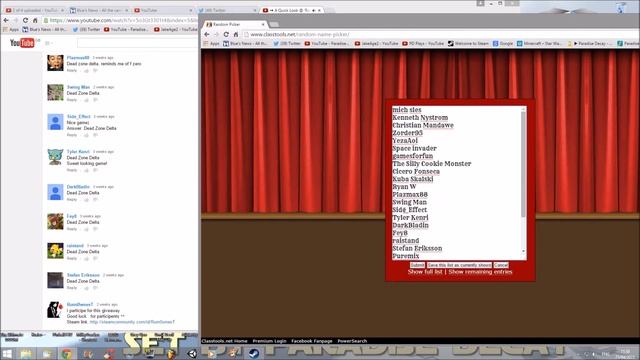Click 'The Silly Cookie Monster' name entry
640x360 pixels.
pos(431,164)
